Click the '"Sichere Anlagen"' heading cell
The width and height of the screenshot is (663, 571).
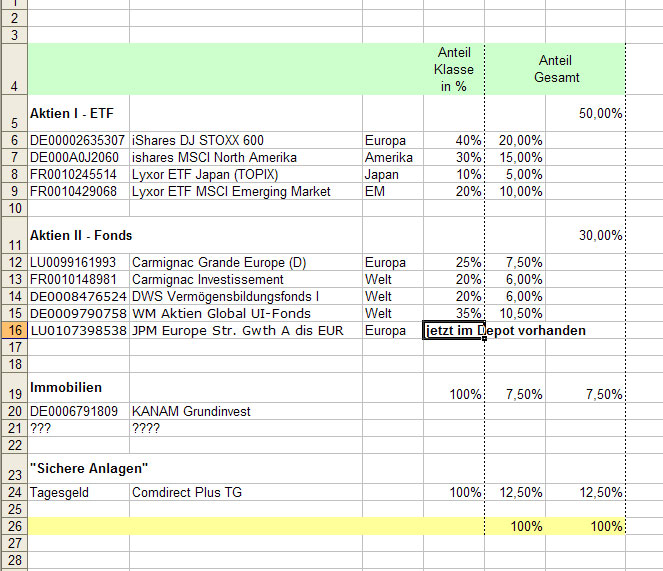pos(80,467)
